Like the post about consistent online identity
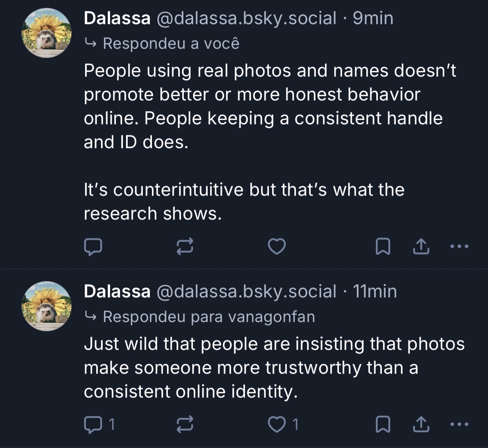The width and height of the screenshot is (488, 448). [x=277, y=425]
